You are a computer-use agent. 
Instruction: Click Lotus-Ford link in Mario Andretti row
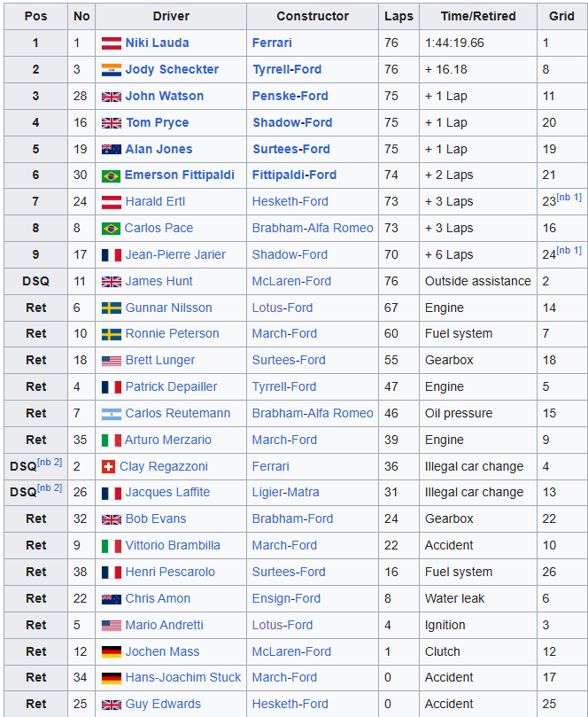282,625
